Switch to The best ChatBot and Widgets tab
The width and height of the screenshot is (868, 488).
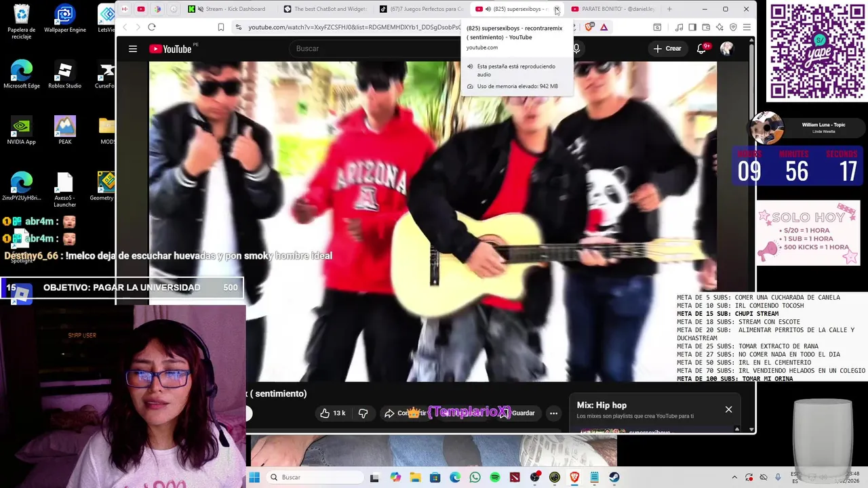(x=325, y=9)
